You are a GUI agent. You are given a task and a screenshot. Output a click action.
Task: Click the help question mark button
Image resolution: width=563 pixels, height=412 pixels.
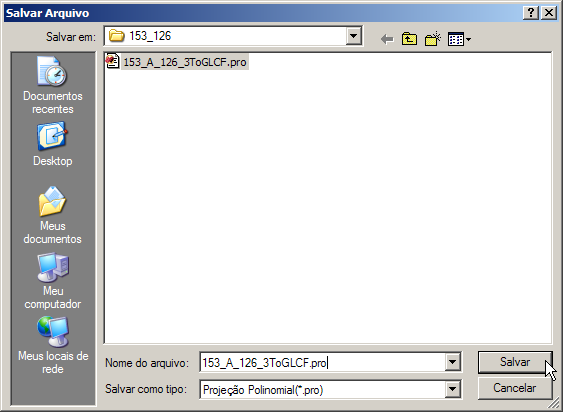(531, 13)
